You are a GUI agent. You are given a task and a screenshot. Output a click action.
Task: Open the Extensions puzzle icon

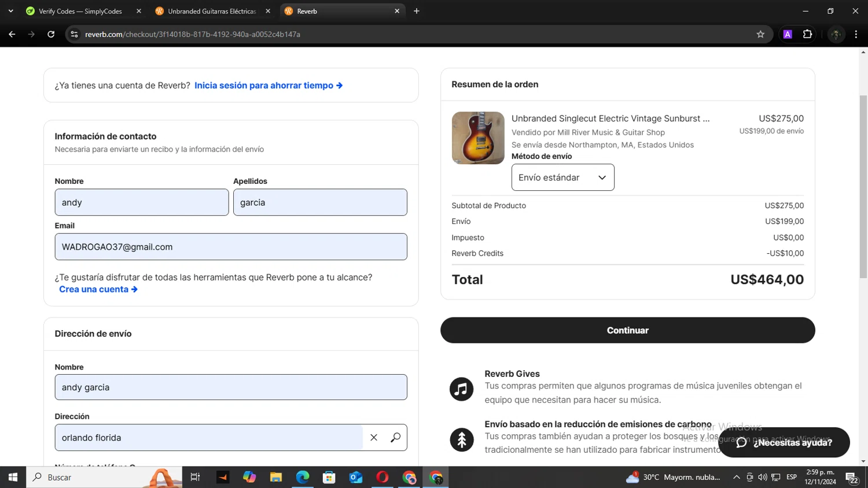807,34
